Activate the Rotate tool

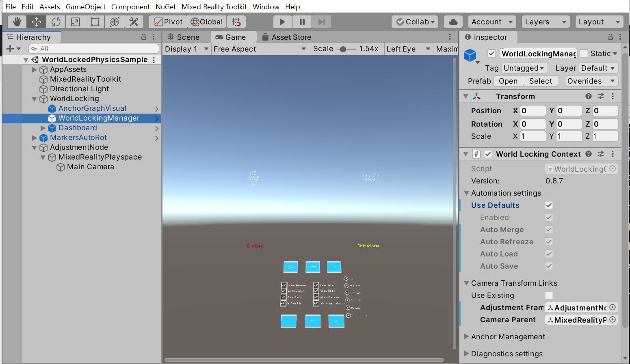[56, 22]
